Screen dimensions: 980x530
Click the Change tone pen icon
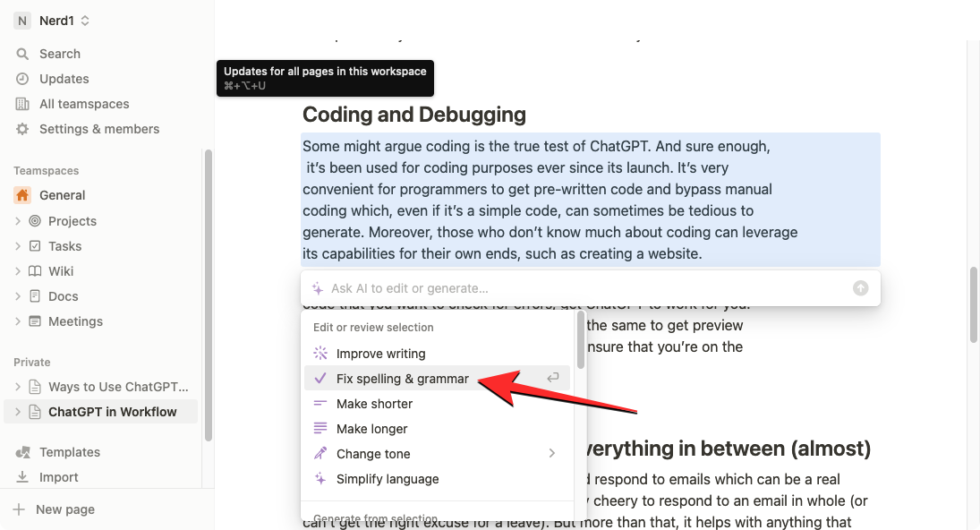pyautogui.click(x=320, y=453)
